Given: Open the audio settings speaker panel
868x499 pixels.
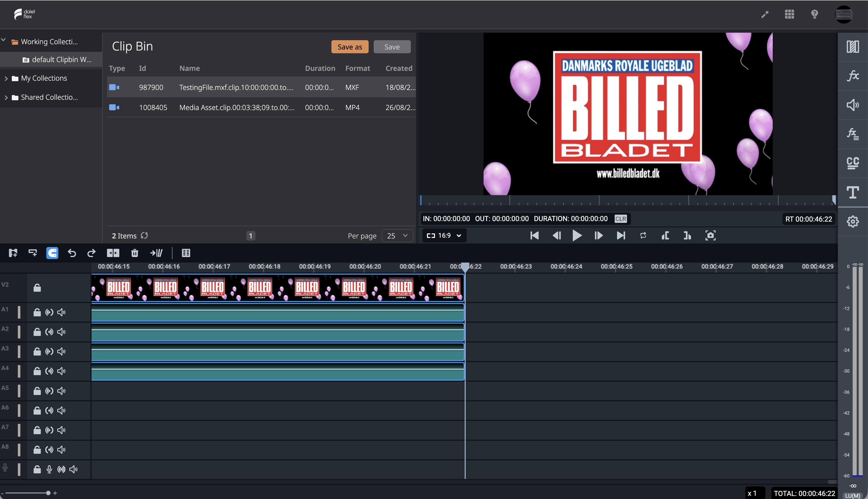Looking at the screenshot, I should (853, 105).
